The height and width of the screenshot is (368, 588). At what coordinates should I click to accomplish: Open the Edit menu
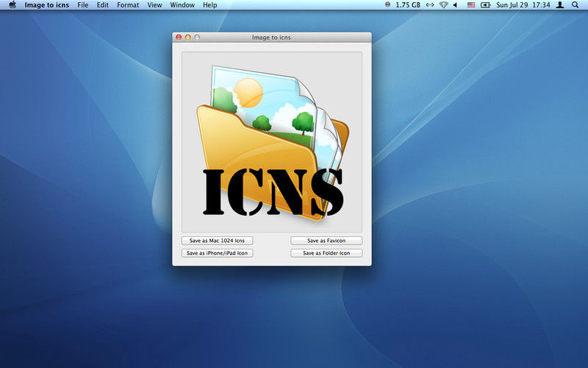click(x=102, y=5)
